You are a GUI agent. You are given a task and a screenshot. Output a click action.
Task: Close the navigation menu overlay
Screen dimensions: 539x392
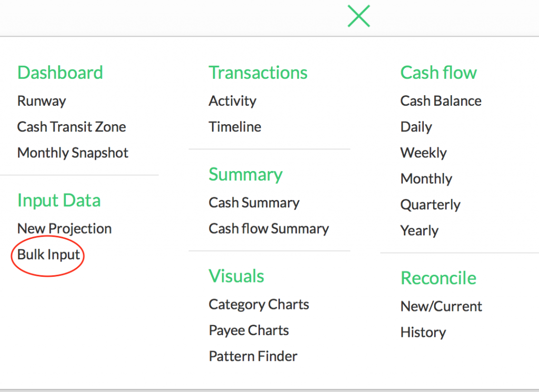(358, 16)
